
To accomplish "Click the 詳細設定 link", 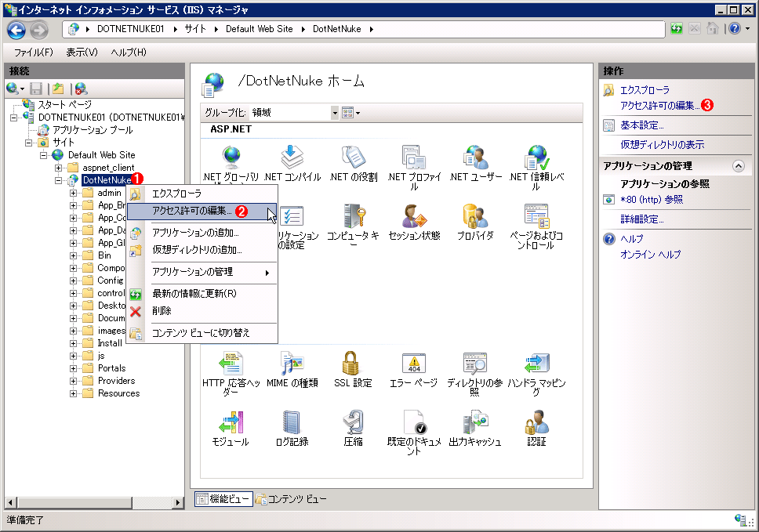I will pyautogui.click(x=642, y=219).
